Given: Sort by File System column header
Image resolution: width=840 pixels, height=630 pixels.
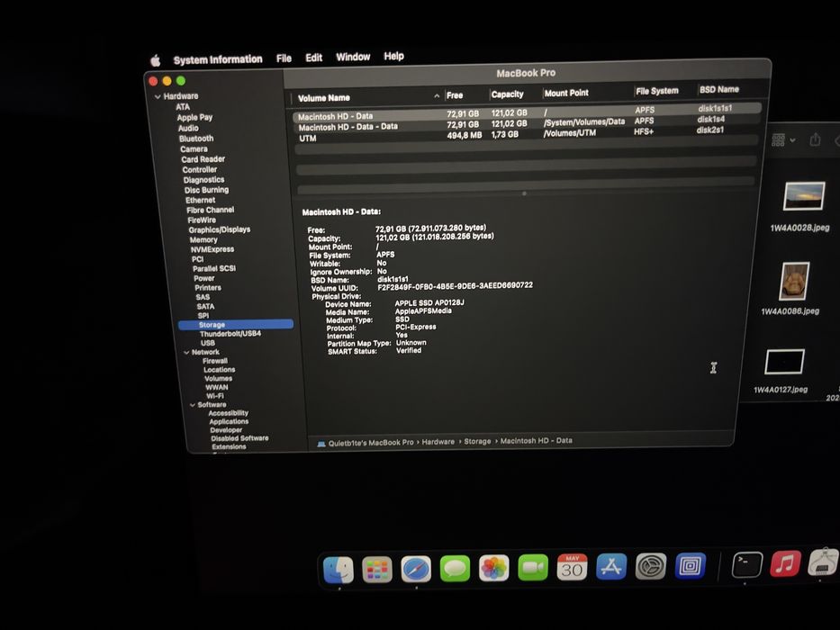Looking at the screenshot, I should point(657,91).
